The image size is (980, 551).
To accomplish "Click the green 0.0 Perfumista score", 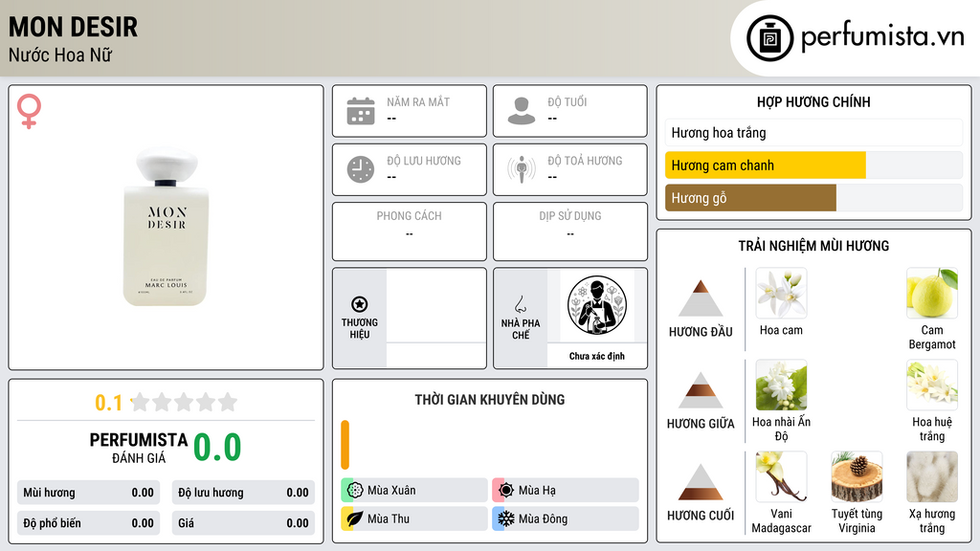I will (x=217, y=447).
